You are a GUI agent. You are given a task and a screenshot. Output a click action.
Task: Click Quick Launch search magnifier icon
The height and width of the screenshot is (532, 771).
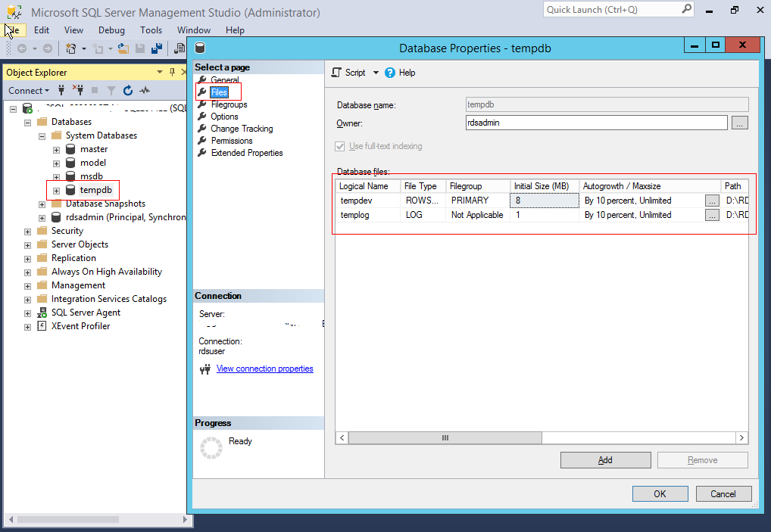(x=687, y=9)
